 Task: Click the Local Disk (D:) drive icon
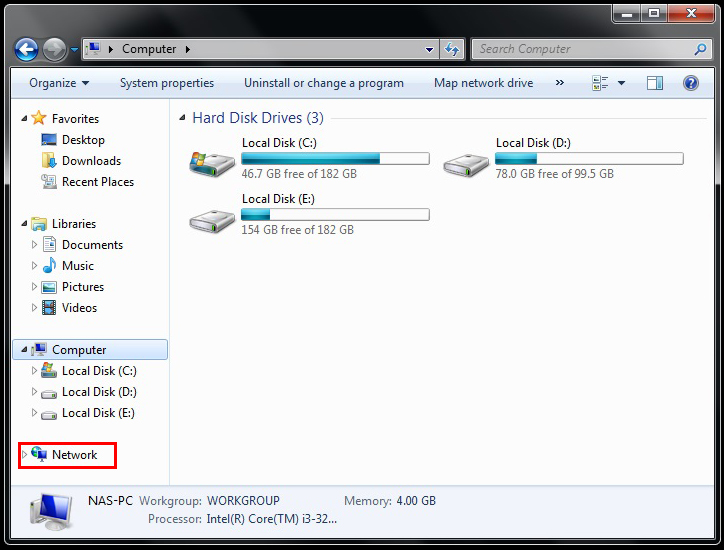click(x=466, y=165)
